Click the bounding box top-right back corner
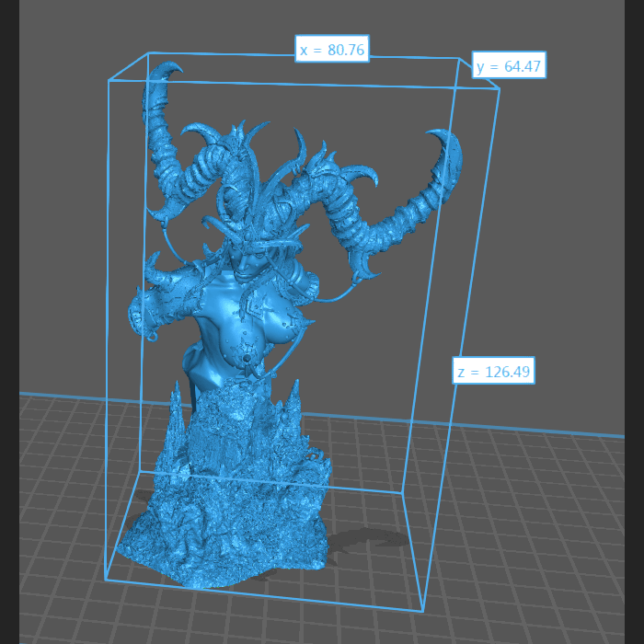The width and height of the screenshot is (644, 644). pyautogui.click(x=500, y=89)
